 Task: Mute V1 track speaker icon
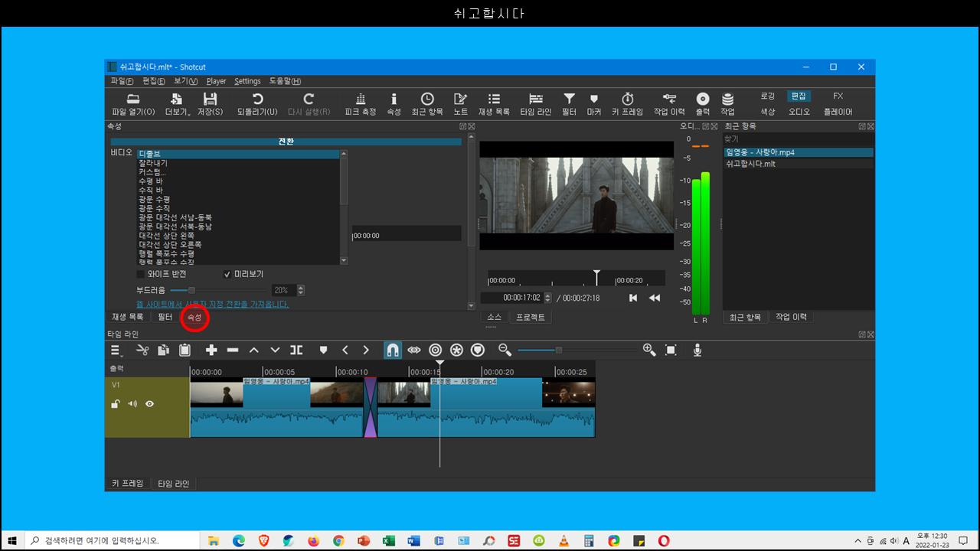pyautogui.click(x=132, y=404)
